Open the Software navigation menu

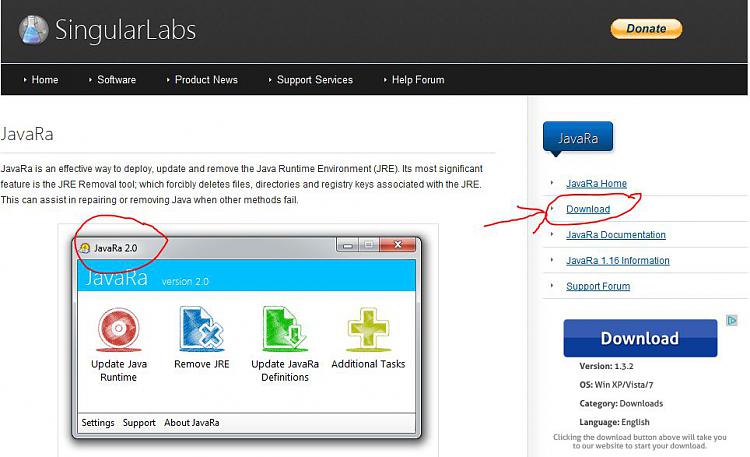point(116,80)
